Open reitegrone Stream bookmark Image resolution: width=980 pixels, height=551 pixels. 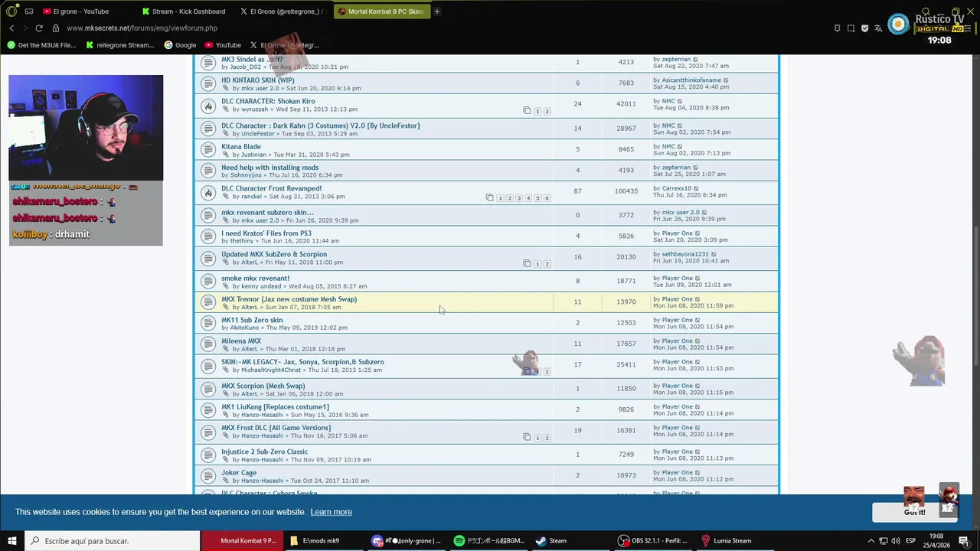click(120, 45)
